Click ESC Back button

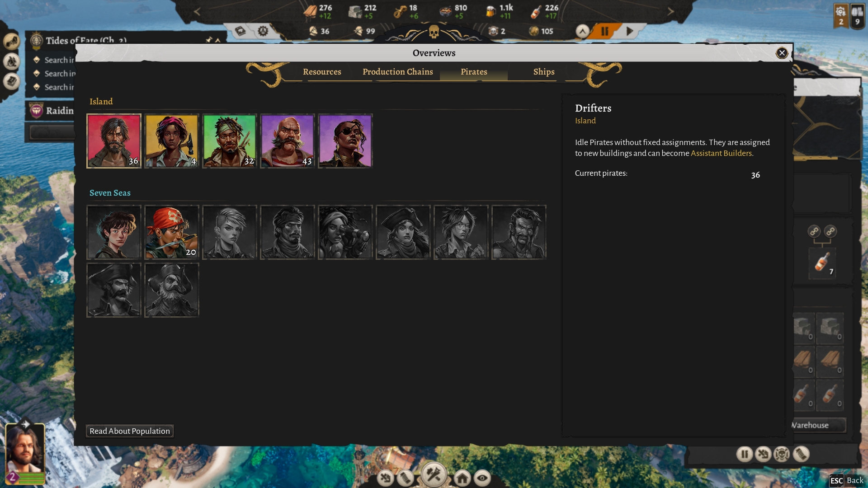pyautogui.click(x=847, y=480)
